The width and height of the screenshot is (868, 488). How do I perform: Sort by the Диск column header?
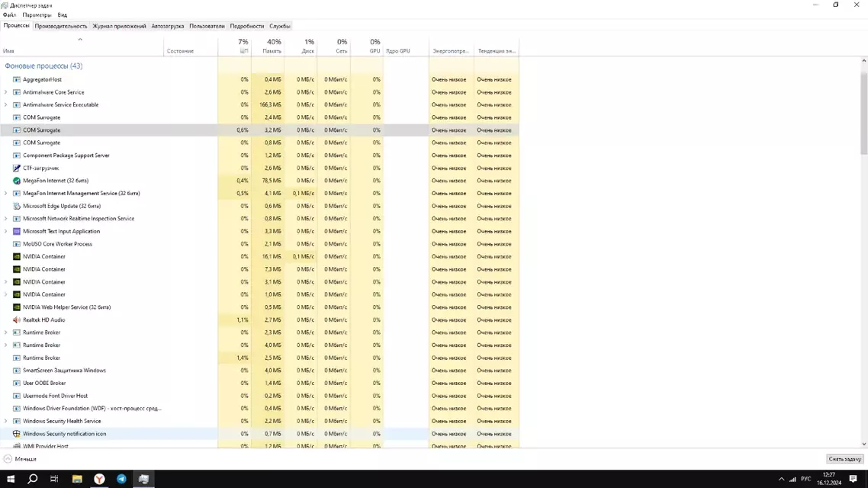(x=301, y=46)
